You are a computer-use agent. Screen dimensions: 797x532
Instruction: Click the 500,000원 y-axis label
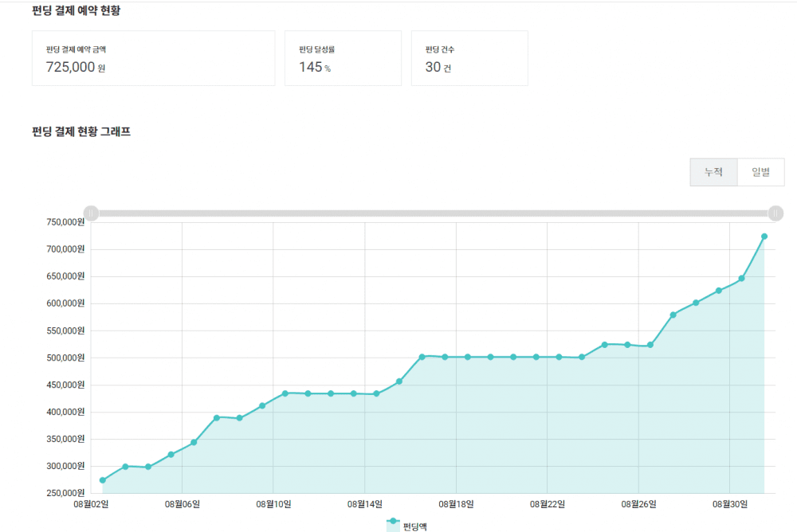pyautogui.click(x=65, y=358)
